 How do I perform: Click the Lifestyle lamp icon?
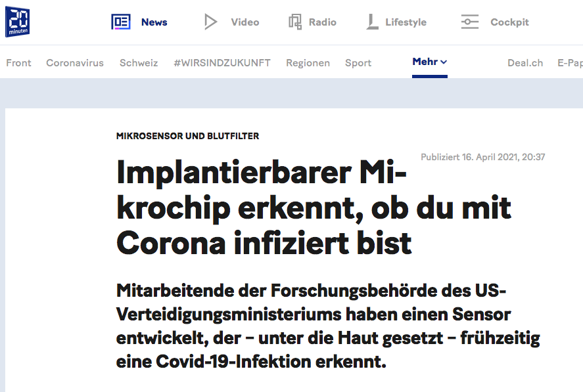(x=373, y=22)
